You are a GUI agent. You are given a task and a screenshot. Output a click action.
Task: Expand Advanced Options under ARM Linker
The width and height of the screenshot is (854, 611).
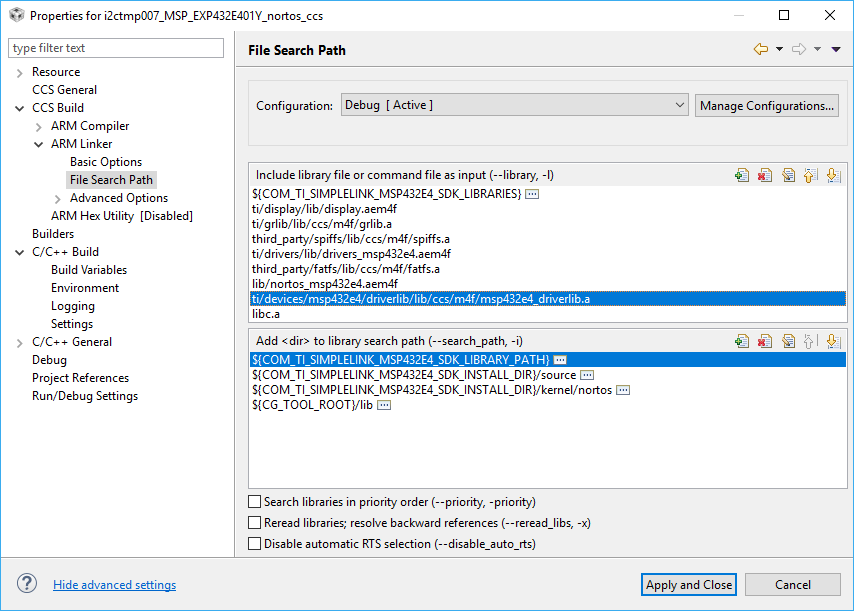pos(58,198)
